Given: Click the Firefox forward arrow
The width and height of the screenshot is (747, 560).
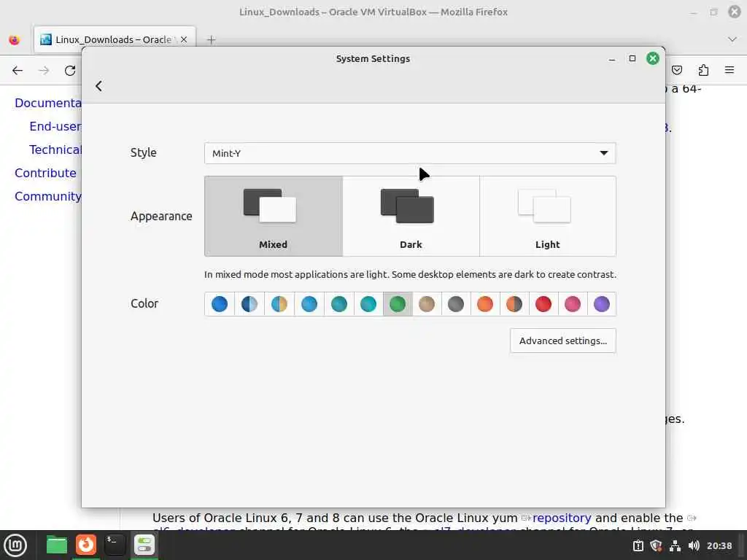Looking at the screenshot, I should (x=44, y=71).
